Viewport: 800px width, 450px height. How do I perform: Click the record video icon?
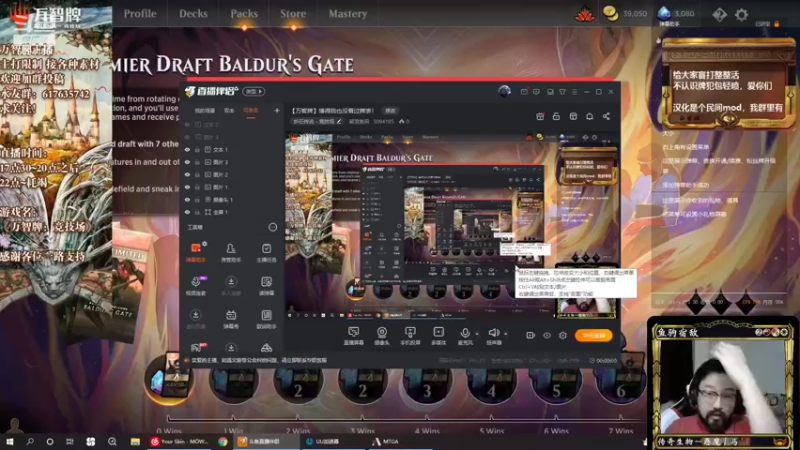531,335
